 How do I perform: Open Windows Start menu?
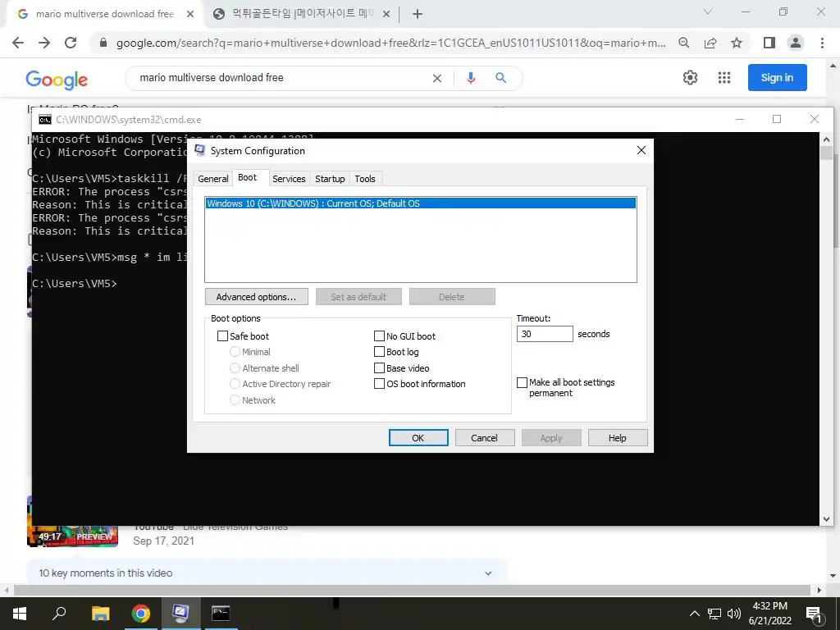coord(20,614)
